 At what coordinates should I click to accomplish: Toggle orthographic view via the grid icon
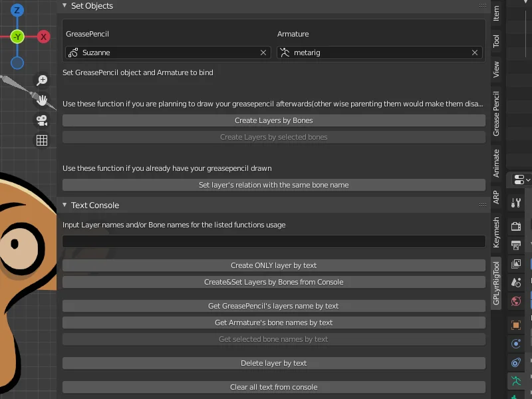[x=41, y=140]
